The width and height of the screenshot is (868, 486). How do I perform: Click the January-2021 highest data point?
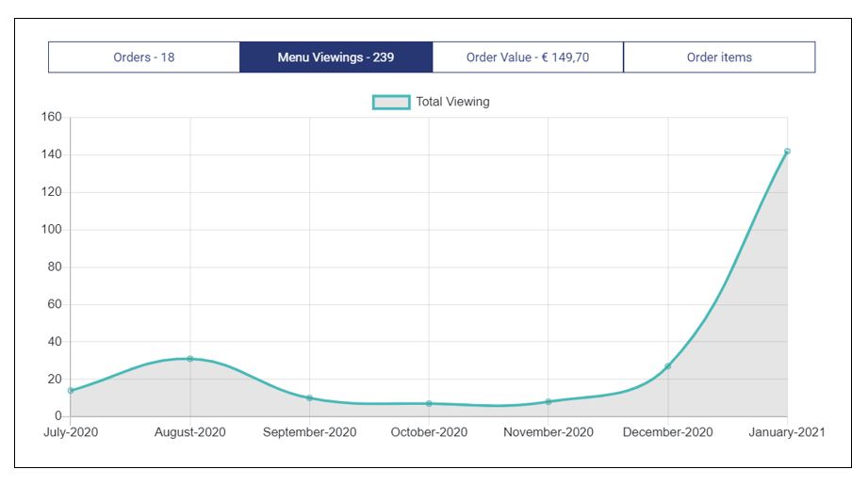pyautogui.click(x=787, y=152)
